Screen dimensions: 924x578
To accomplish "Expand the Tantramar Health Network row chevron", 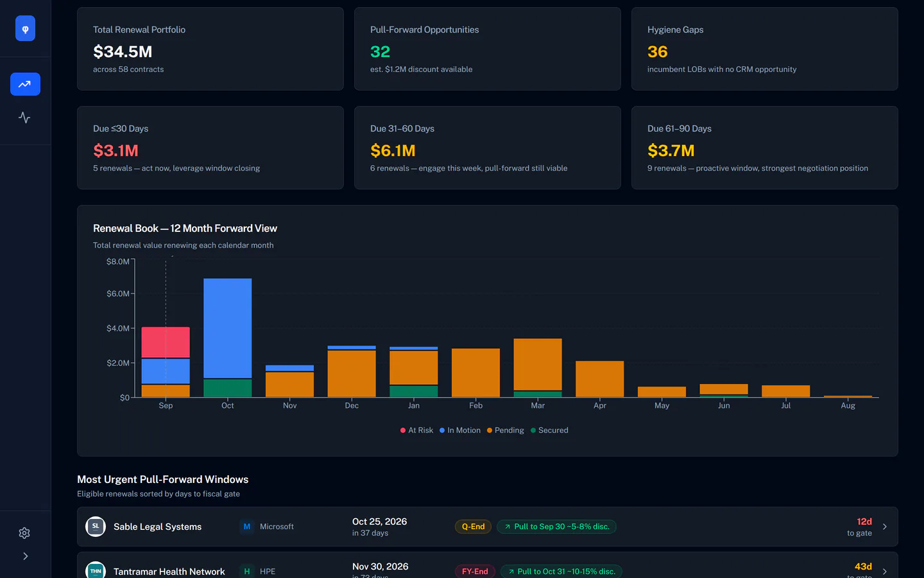I will [x=885, y=571].
